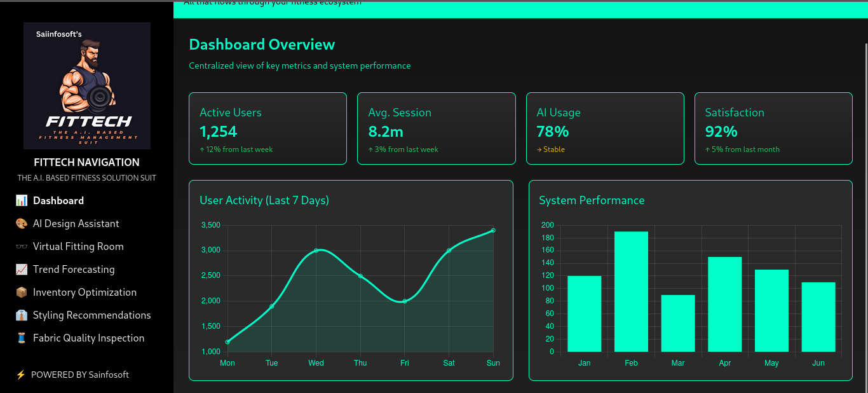Screen dimensions: 868x393
Task: Click the chart icon beside Trend Forecasting
Action: [22, 270]
